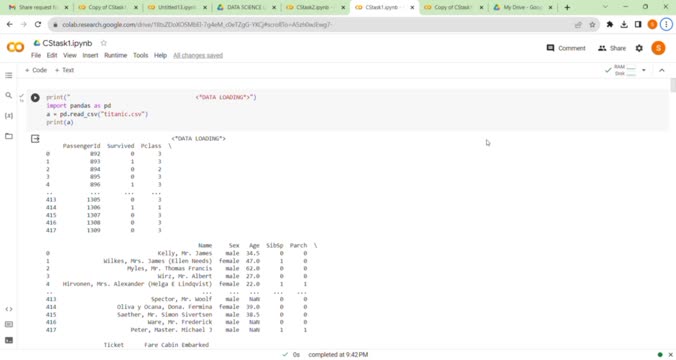Open the table of contents sidebar icon

click(9, 75)
